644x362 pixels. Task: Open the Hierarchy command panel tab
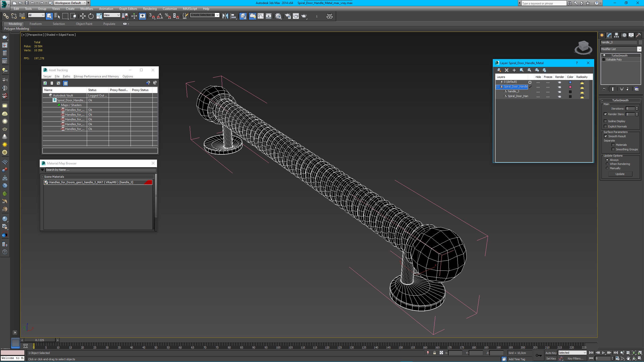click(x=616, y=35)
